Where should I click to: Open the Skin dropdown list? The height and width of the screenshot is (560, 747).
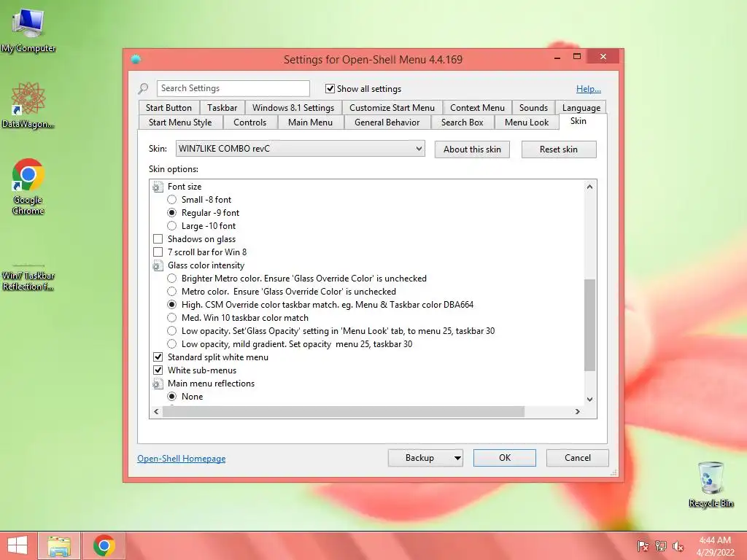(x=300, y=149)
